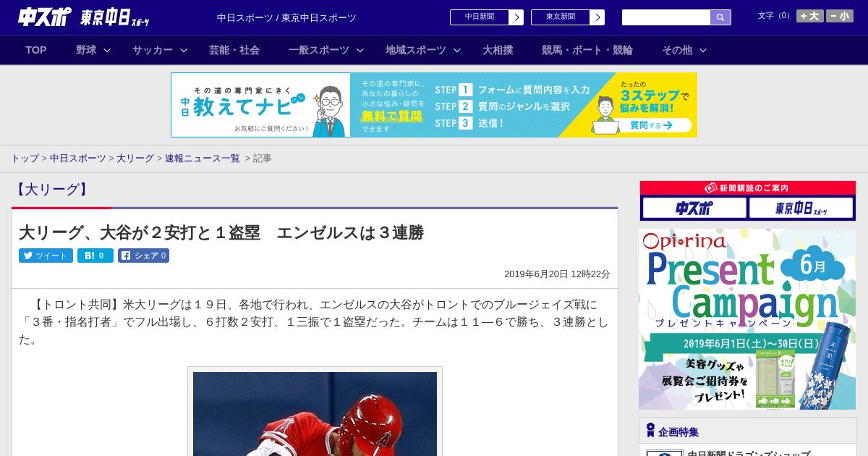Share article via Twitter ツイート button
Screen dimensions: 868x456
pos(46,256)
